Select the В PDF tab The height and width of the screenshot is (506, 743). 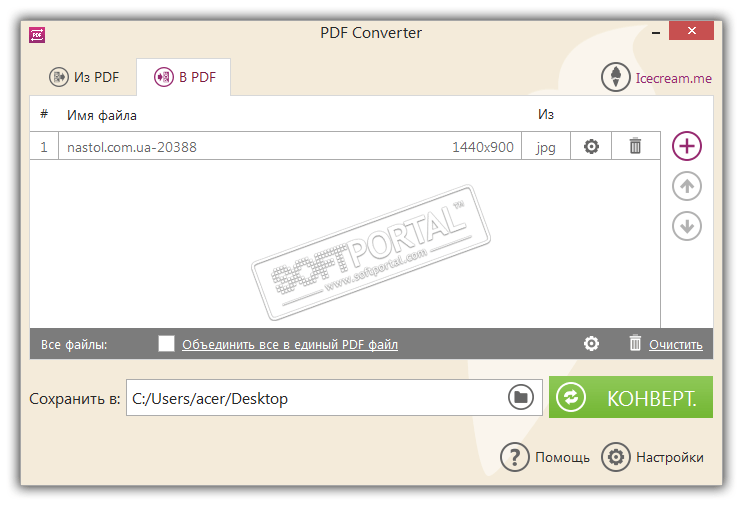(x=184, y=77)
